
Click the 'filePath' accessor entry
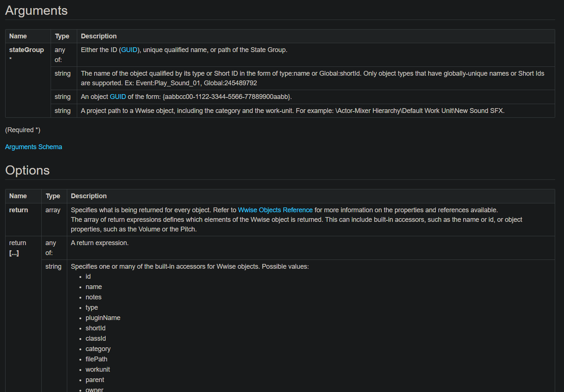coord(96,359)
